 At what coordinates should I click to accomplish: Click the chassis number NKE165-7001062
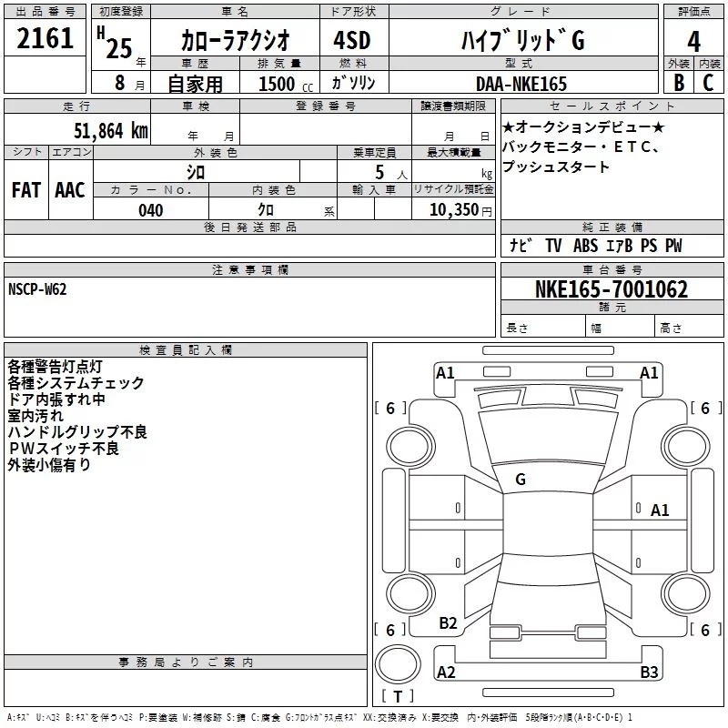pyautogui.click(x=612, y=289)
